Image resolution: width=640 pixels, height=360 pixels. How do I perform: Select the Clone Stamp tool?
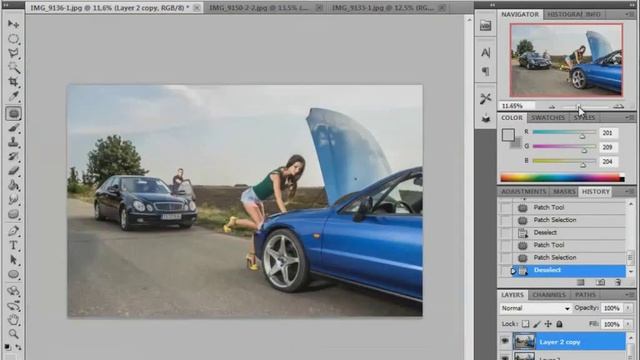(x=13, y=142)
